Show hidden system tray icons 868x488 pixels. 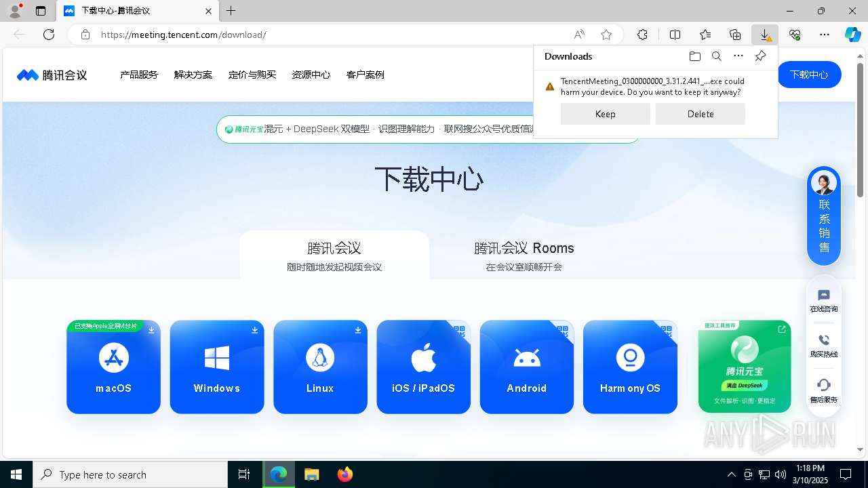(731, 474)
